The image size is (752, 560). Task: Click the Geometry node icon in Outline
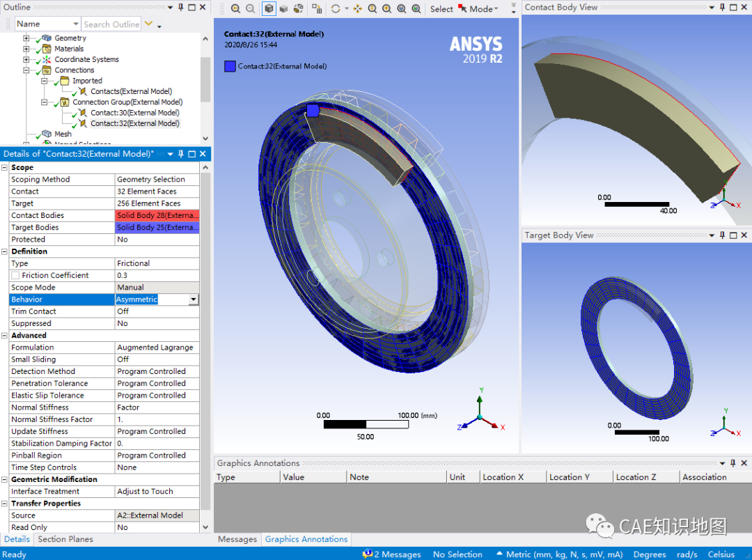pyautogui.click(x=47, y=38)
